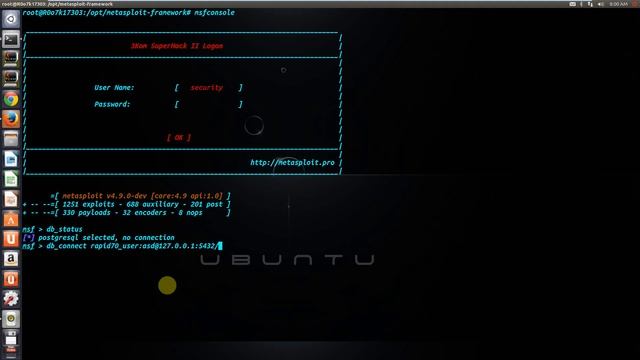Viewport: 640px width, 360px height.
Task: Click the 'security' username value
Action: pos(207,88)
